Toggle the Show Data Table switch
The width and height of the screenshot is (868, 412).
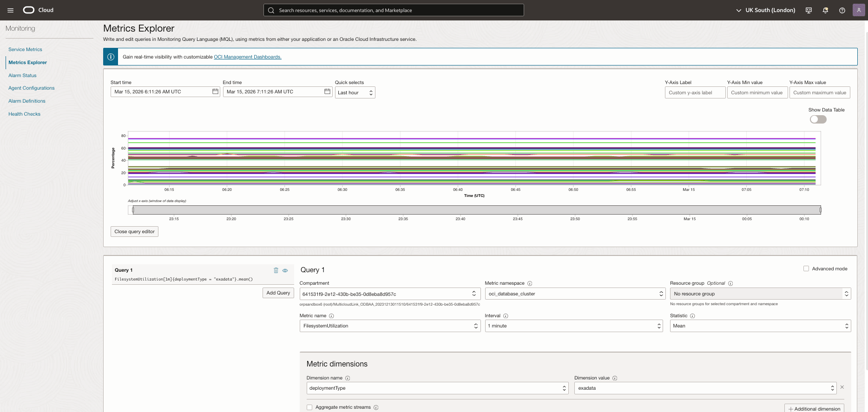click(818, 119)
